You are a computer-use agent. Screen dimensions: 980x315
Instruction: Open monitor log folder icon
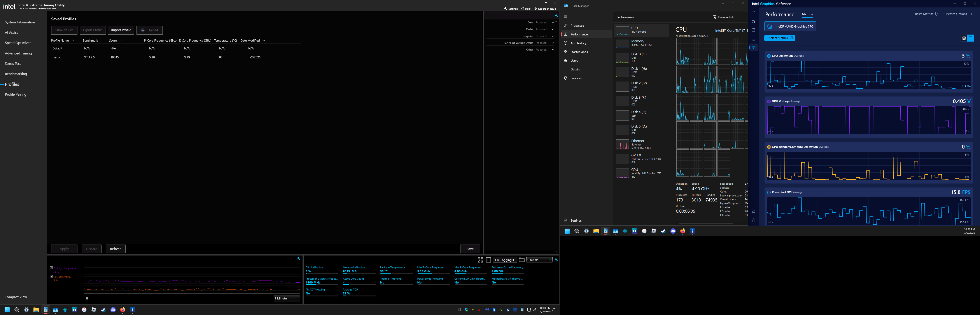[x=521, y=260]
